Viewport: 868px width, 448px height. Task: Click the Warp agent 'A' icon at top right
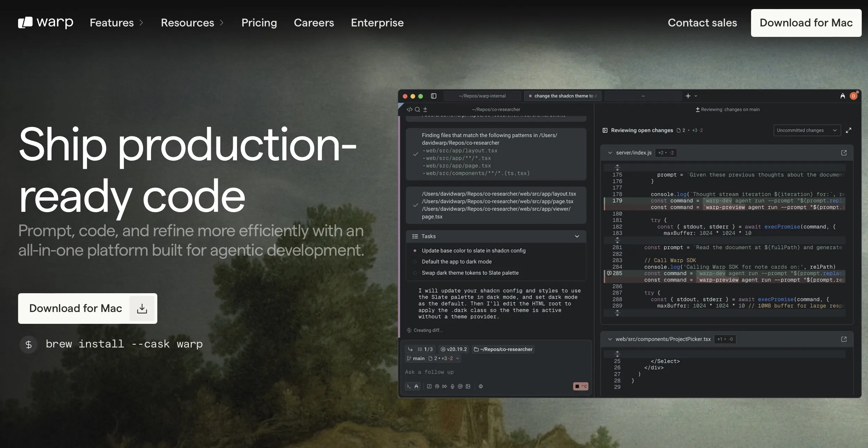(843, 96)
